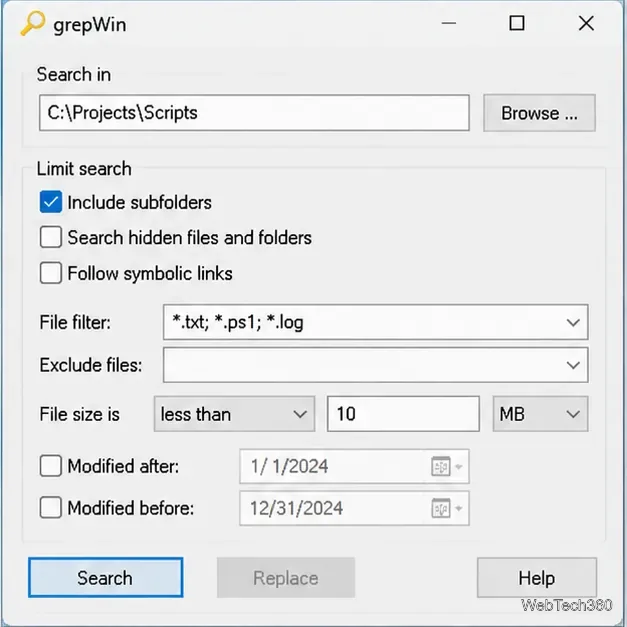Toggle Follow symbolic links checkbox
The height and width of the screenshot is (627, 627).
[x=51, y=273]
